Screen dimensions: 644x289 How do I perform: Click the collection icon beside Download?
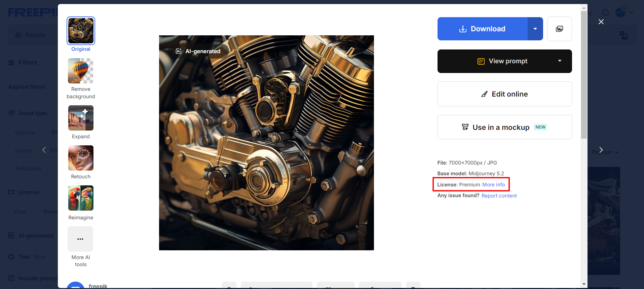coord(559,29)
